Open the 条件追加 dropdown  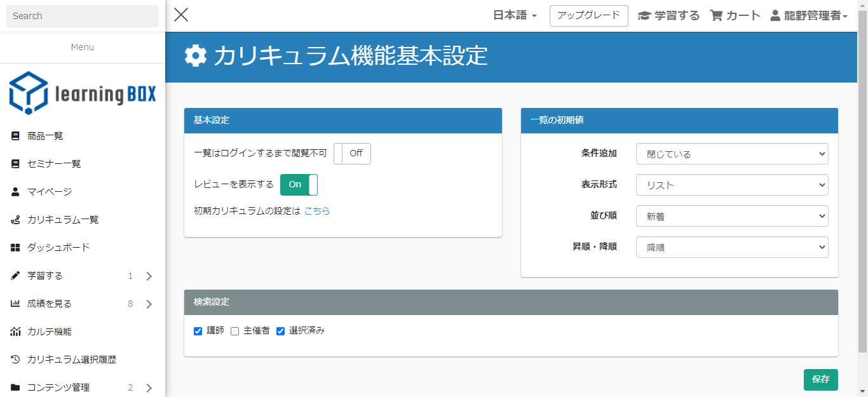(731, 154)
